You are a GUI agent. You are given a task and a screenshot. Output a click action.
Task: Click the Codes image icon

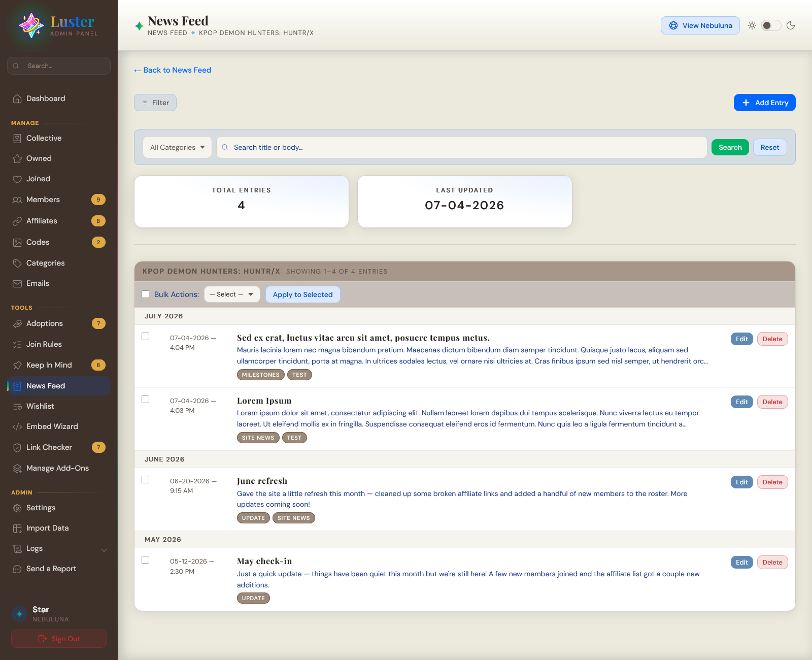pos(17,243)
